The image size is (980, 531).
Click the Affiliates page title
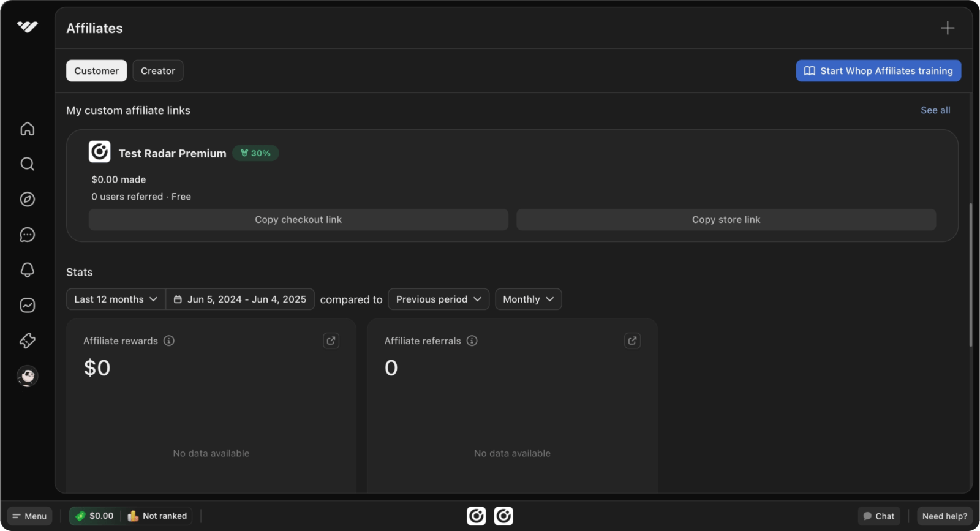[x=94, y=28]
